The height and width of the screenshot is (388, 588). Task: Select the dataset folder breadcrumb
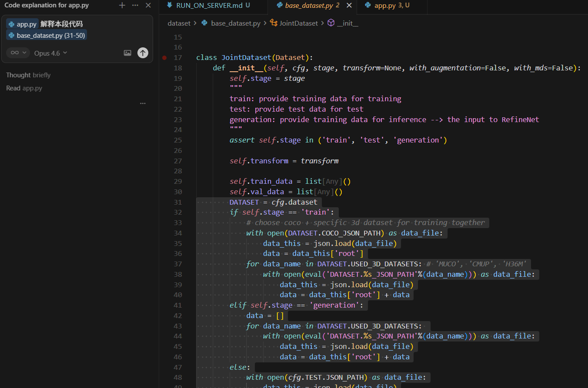point(179,23)
